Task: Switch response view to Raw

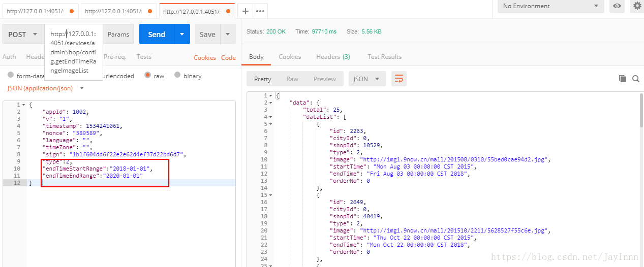Action: pos(292,79)
